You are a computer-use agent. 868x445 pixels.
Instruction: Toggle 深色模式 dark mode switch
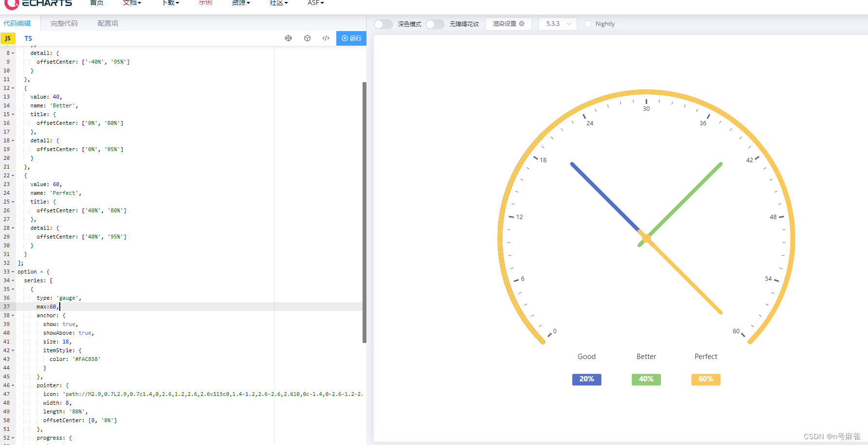pyautogui.click(x=383, y=24)
